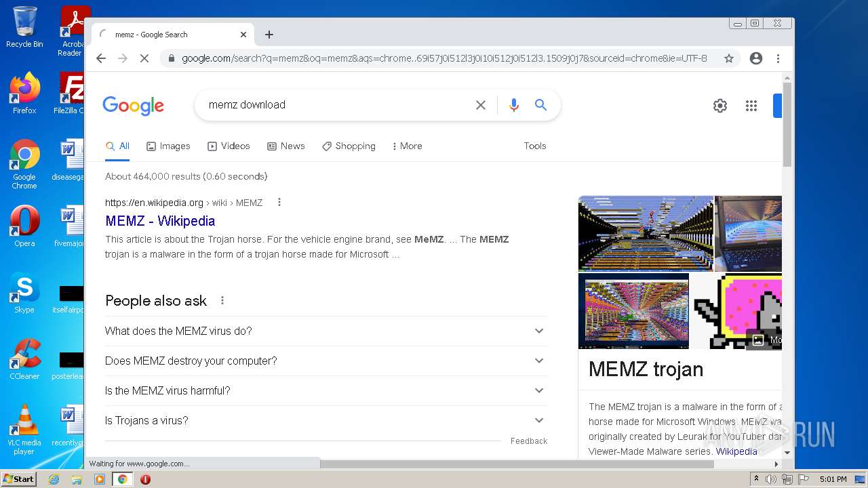Start voice search with microphone icon

click(x=514, y=105)
